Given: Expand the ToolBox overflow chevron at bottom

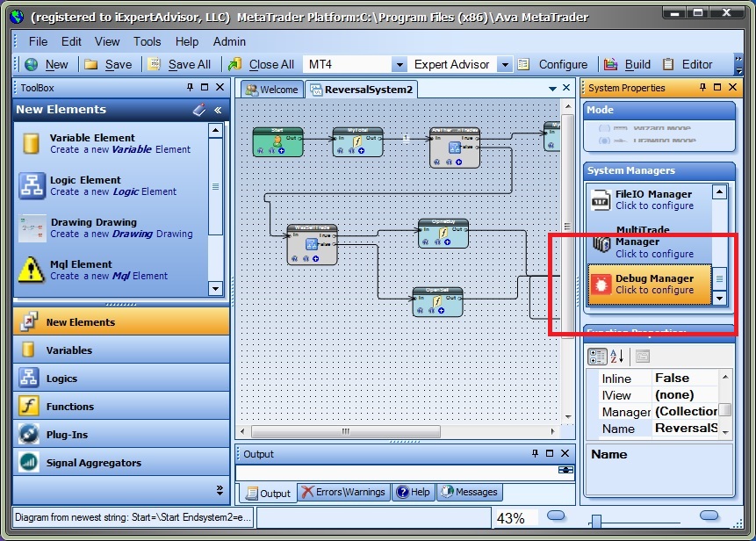Looking at the screenshot, I should 220,490.
